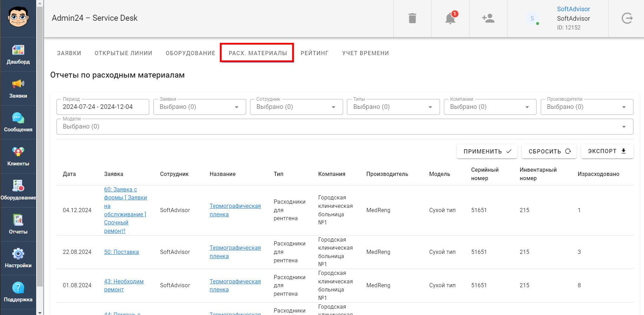644x315 pixels.
Task: Switch to the РЕЙТИНГ tab
Action: click(315, 53)
